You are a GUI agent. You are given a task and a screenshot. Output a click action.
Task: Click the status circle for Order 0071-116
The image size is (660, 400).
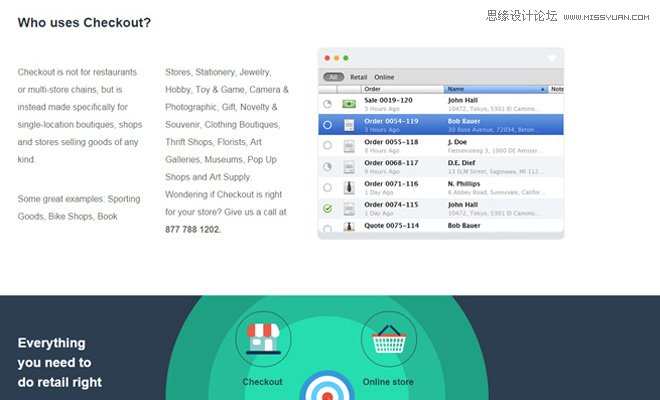pos(327,187)
